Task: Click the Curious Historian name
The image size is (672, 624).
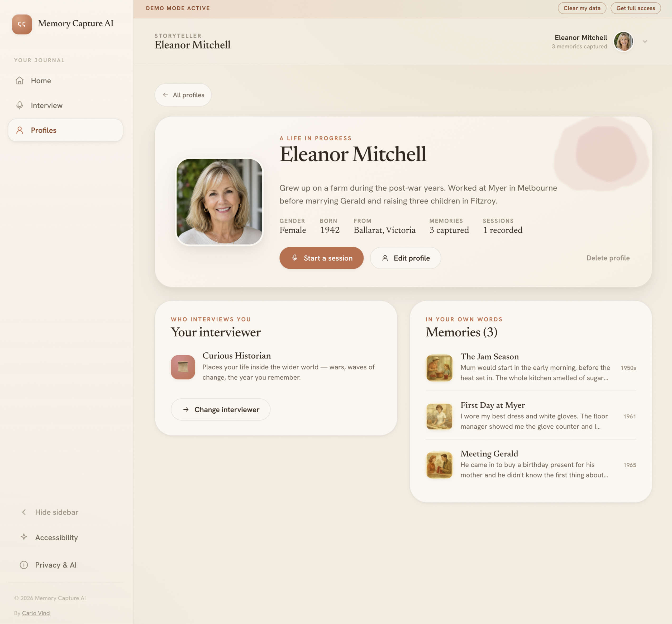Action: click(237, 356)
